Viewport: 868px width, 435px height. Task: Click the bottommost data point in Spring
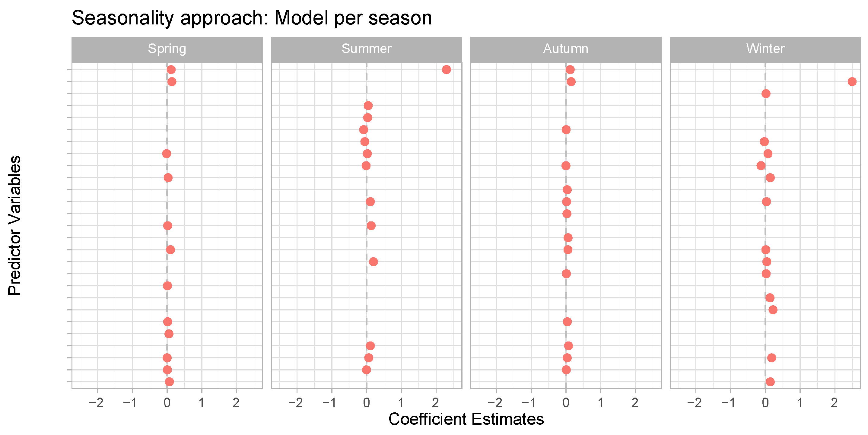pos(170,382)
